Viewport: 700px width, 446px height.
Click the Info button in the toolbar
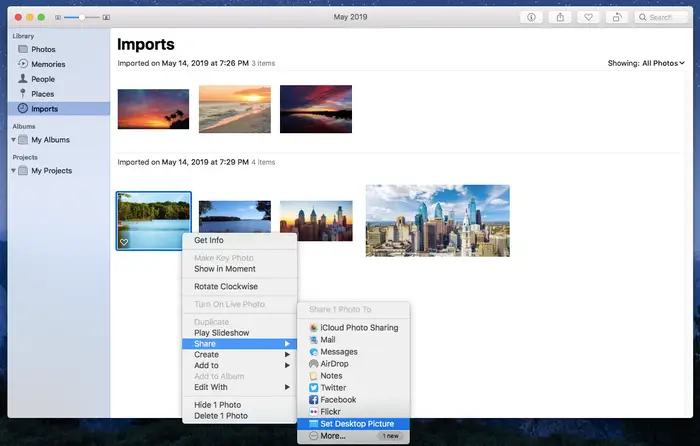point(530,17)
